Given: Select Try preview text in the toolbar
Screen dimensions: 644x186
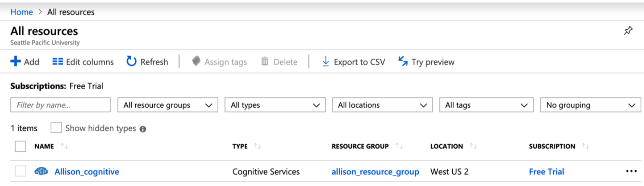Looking at the screenshot, I should click(433, 62).
